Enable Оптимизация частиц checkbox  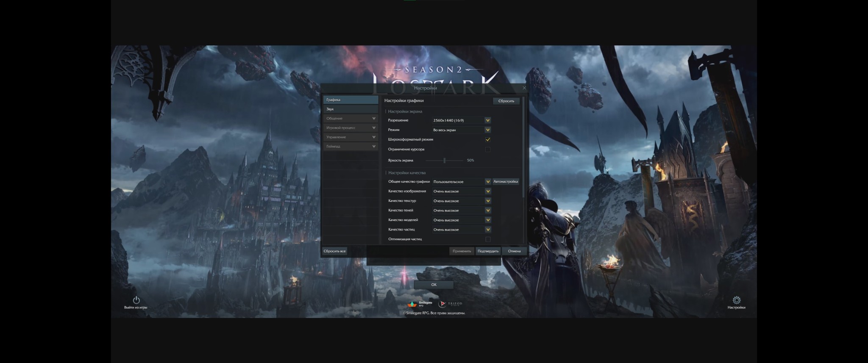click(x=488, y=239)
